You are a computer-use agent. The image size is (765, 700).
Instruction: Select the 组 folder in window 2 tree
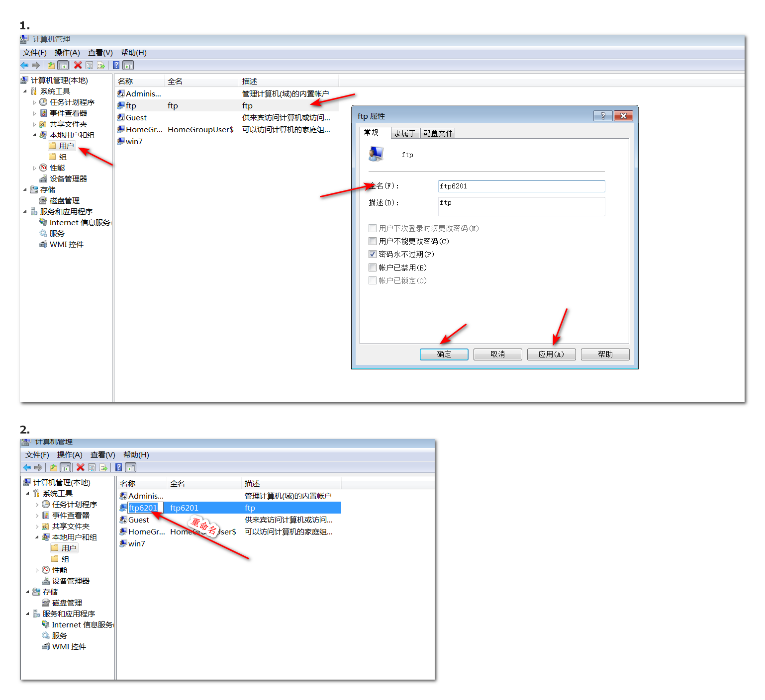tap(65, 559)
